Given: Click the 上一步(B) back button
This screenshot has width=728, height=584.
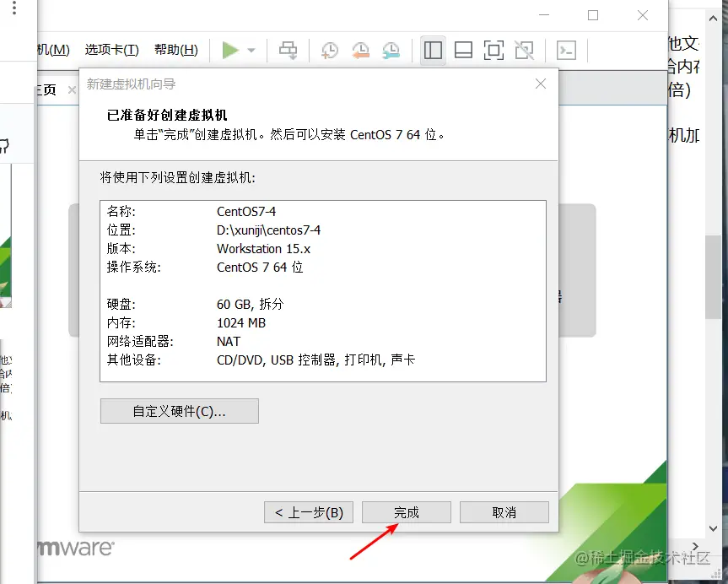Looking at the screenshot, I should tap(309, 512).
